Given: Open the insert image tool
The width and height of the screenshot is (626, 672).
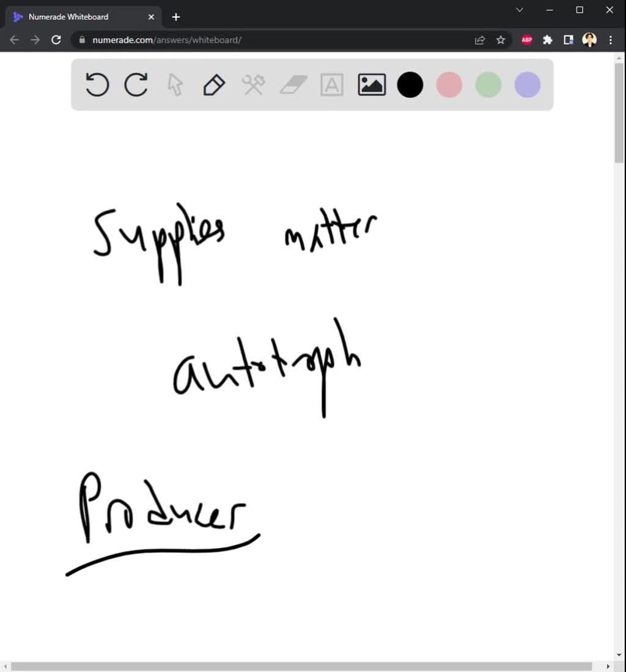Looking at the screenshot, I should pyautogui.click(x=371, y=85).
